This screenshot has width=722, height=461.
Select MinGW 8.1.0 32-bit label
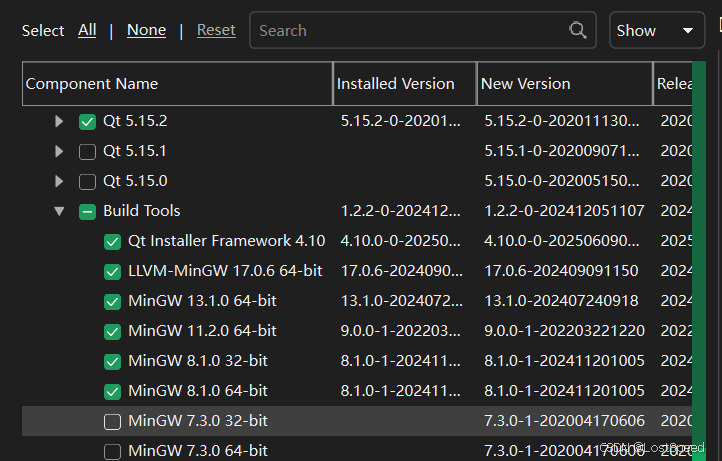[x=198, y=361]
